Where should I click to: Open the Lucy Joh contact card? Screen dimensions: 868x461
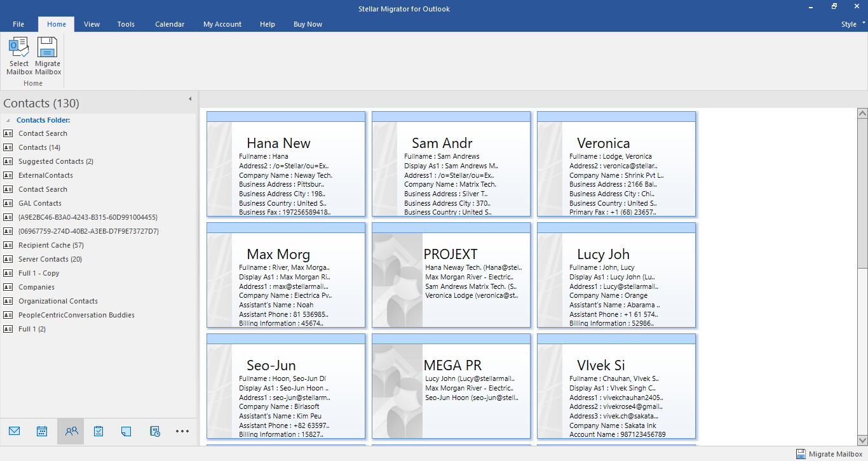616,275
